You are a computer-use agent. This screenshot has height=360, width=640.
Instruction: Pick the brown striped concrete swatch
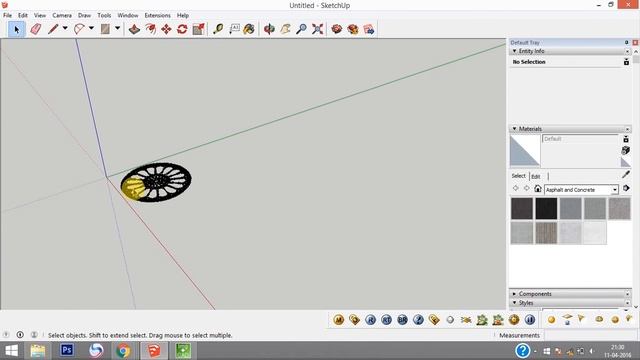tap(546, 233)
